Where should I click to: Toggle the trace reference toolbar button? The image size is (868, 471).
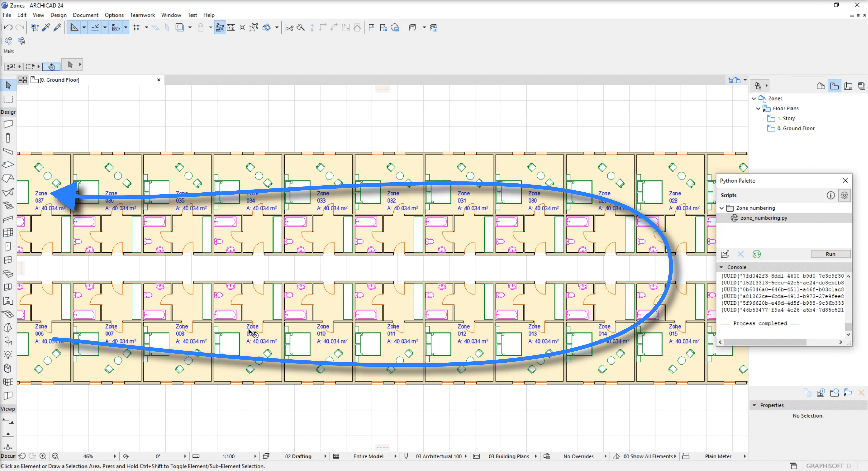click(180, 28)
